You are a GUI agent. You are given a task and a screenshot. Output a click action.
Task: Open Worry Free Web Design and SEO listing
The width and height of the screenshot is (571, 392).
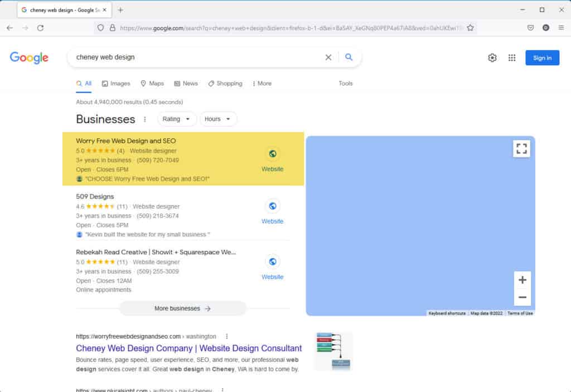125,141
